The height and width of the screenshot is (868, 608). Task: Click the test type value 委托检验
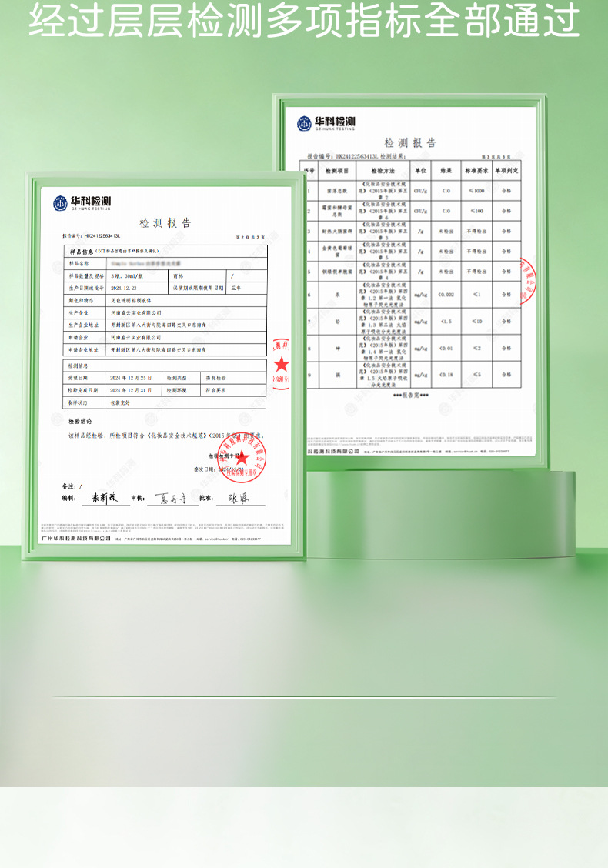[215, 378]
